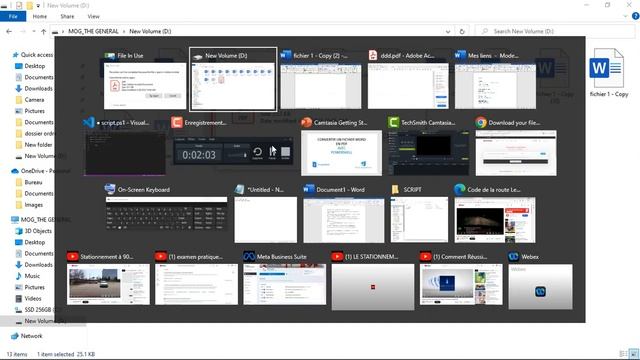Image resolution: width=640 pixels, height=360 pixels.
Task: Click the restart icon in Camtasia recorder bar
Action: click(x=258, y=152)
